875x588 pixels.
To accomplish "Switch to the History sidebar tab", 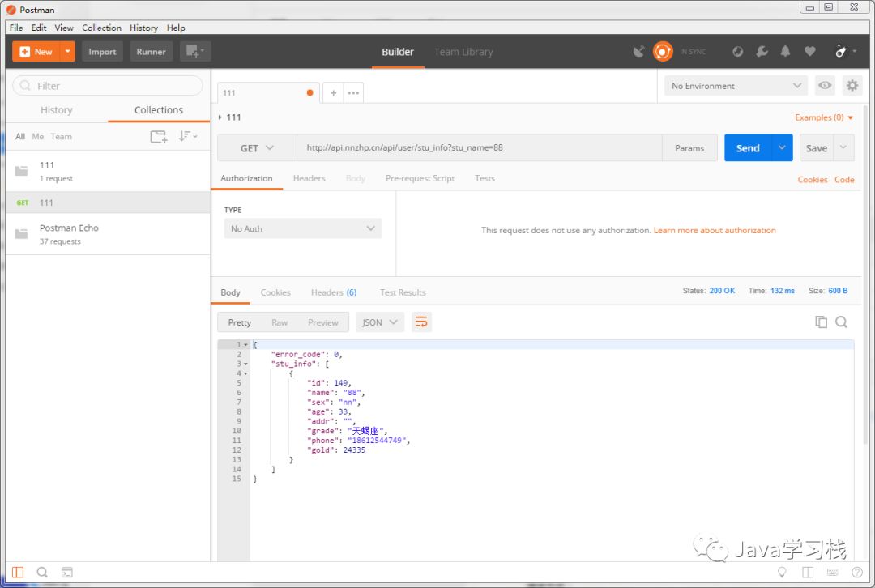I will coord(57,110).
